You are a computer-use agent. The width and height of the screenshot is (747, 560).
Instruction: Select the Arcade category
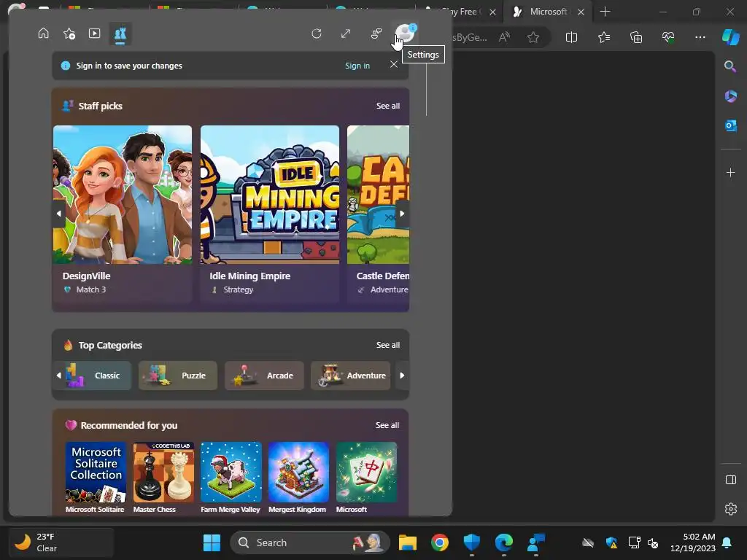tap(264, 376)
